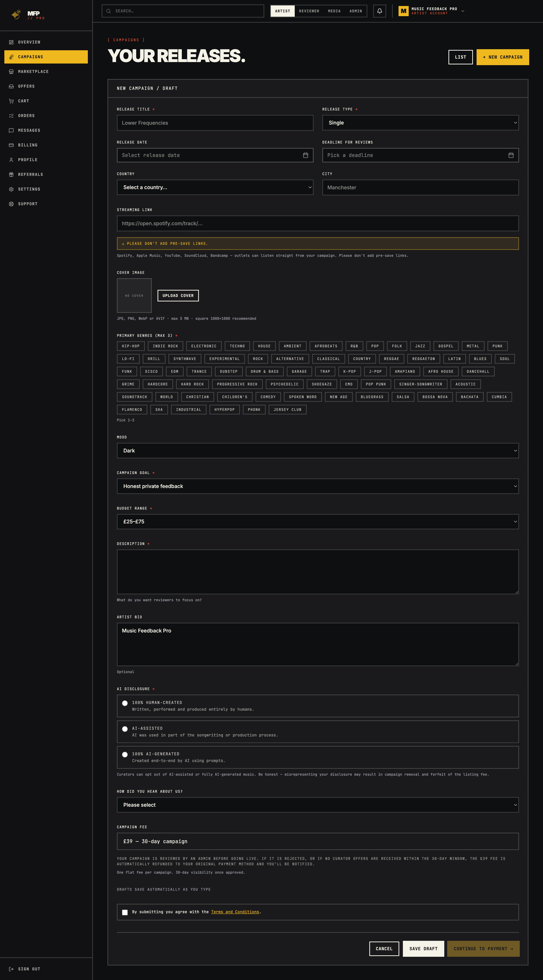Click the Artist Bio text area

318,644
